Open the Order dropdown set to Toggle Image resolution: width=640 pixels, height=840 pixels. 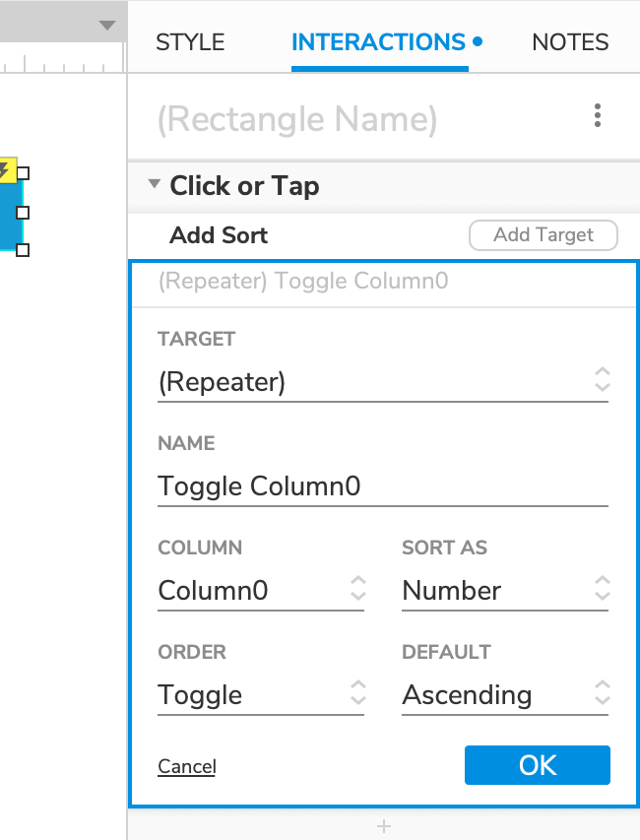(357, 693)
